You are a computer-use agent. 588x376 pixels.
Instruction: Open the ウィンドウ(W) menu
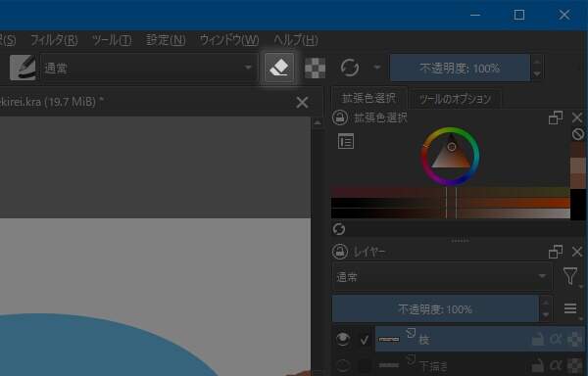(229, 40)
